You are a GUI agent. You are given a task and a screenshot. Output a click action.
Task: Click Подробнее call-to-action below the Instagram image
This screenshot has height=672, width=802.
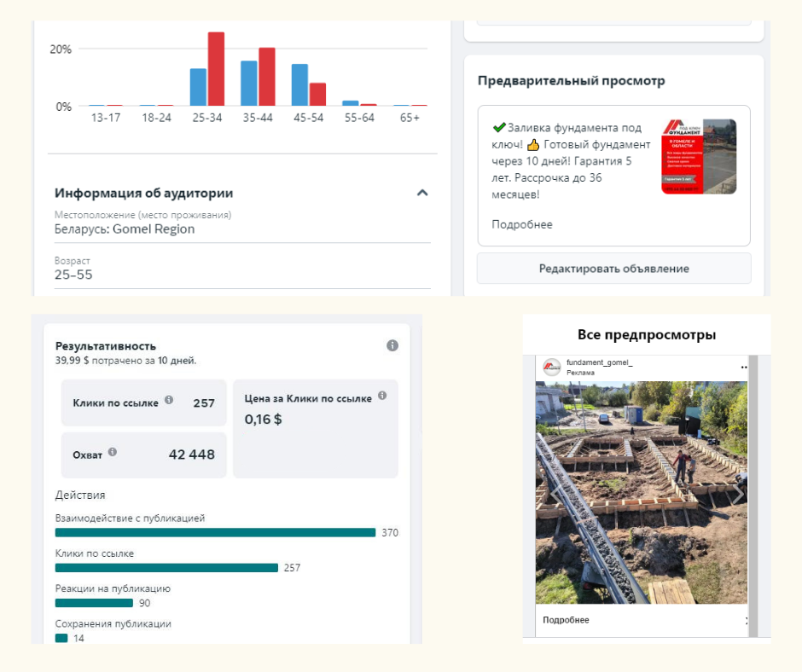[x=566, y=620]
